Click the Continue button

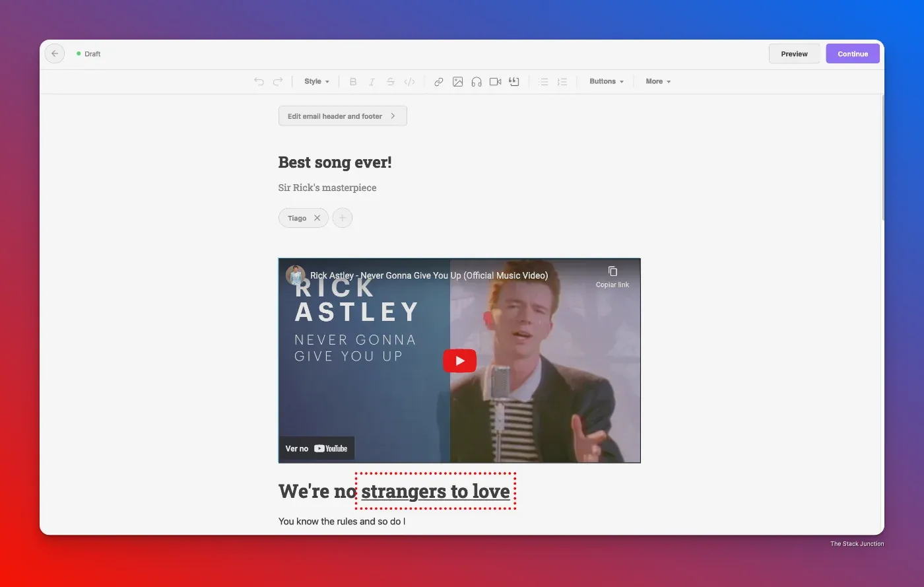pyautogui.click(x=853, y=54)
